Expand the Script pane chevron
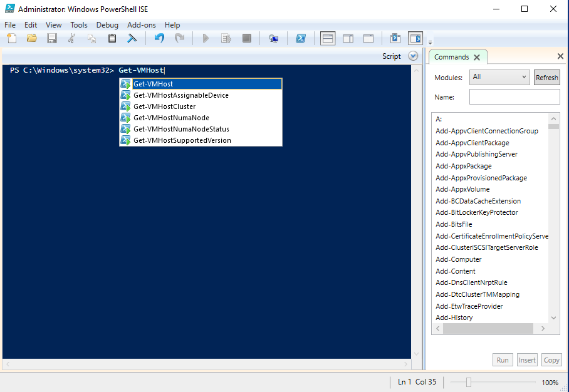 point(412,56)
